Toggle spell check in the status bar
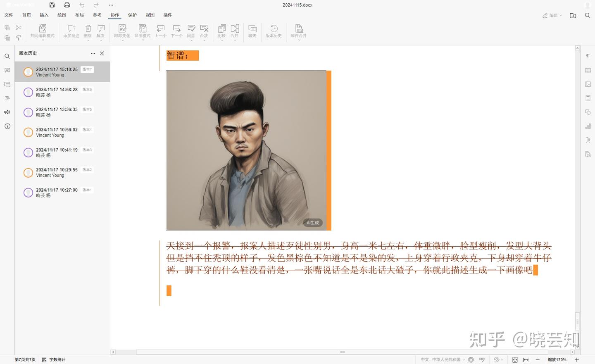595x364 pixels. (482, 359)
